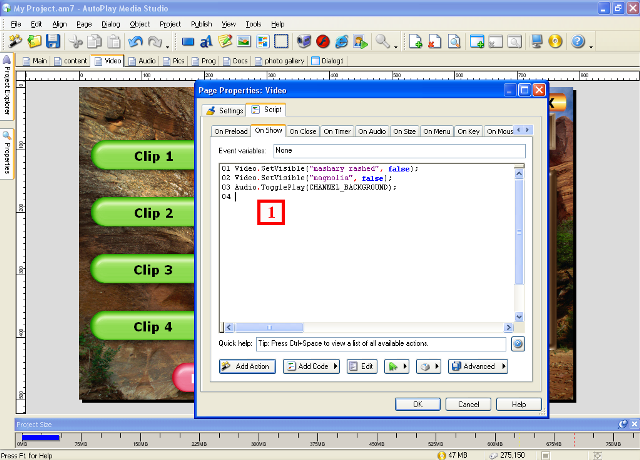Switch to the On Close event tab

click(302, 131)
